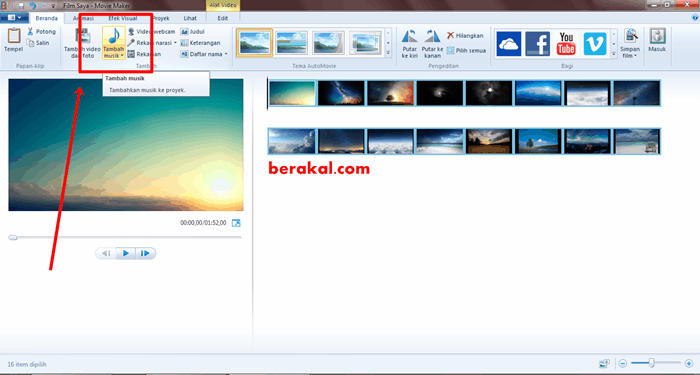Click the Redo arrow in title bar
Viewport: 700px width, 375px height.
(43, 5)
